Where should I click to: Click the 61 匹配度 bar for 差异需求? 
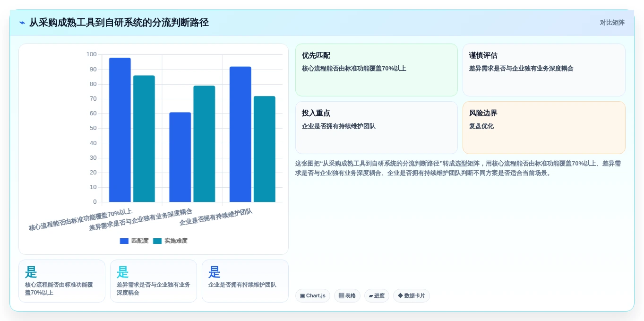180,157
